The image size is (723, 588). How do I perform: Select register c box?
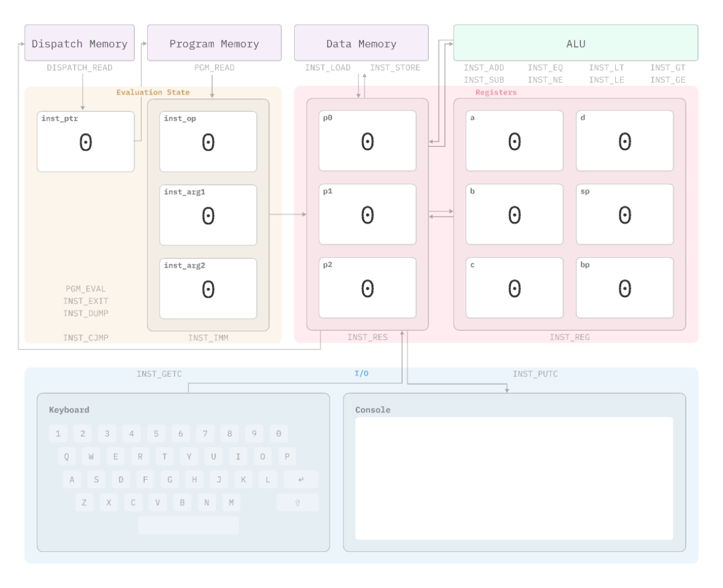click(x=515, y=287)
